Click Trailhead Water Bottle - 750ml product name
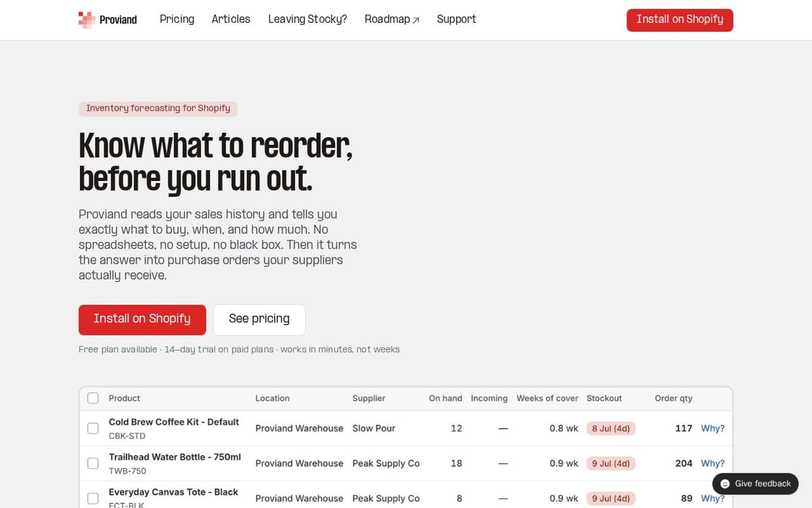812x508 pixels. click(175, 457)
